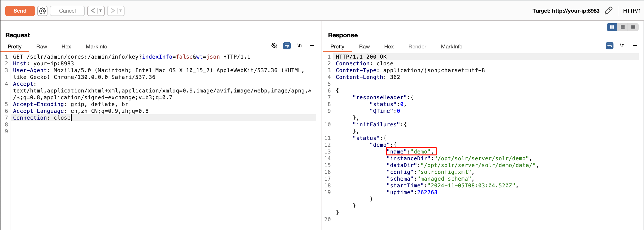Open Request panel hamburger menu
The width and height of the screenshot is (644, 230).
click(x=312, y=46)
